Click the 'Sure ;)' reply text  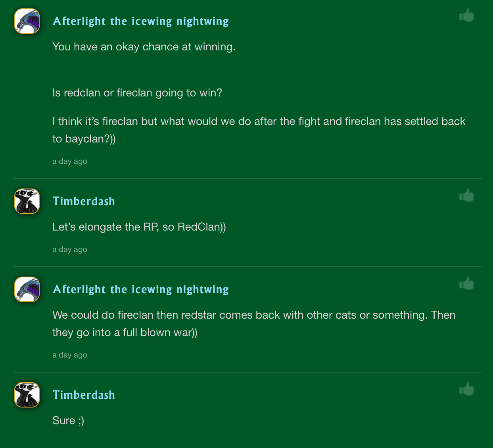pyautogui.click(x=68, y=421)
